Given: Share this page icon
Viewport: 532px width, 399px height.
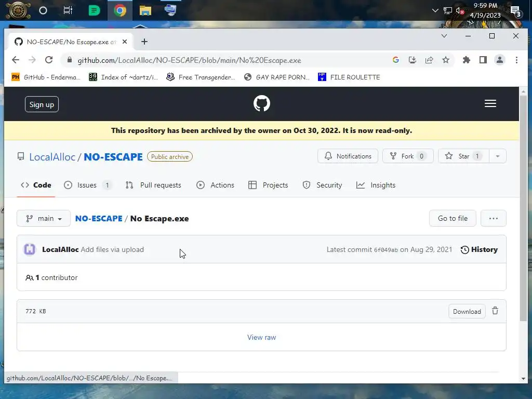Looking at the screenshot, I should [429, 60].
